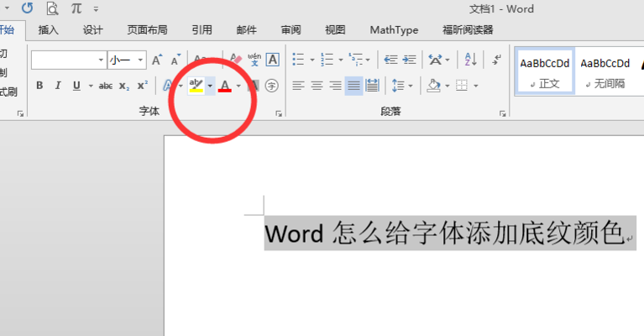Apply bullet list

(x=298, y=60)
